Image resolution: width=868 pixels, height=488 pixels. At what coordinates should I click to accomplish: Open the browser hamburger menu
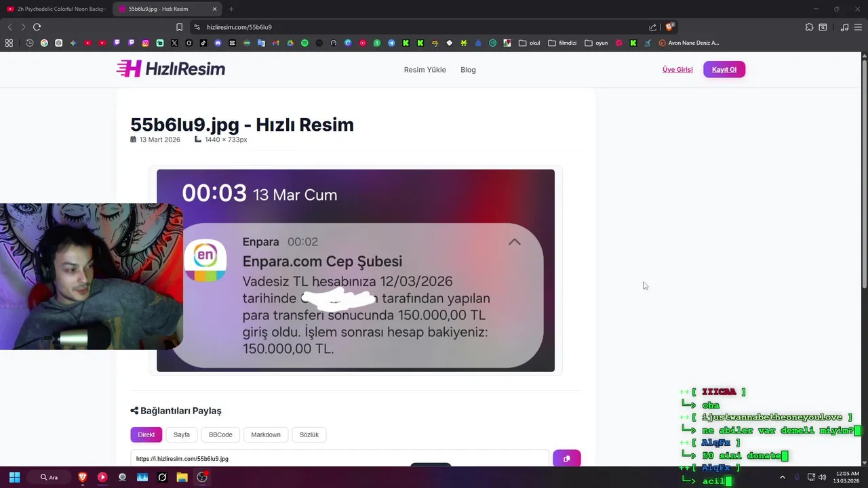[859, 27]
